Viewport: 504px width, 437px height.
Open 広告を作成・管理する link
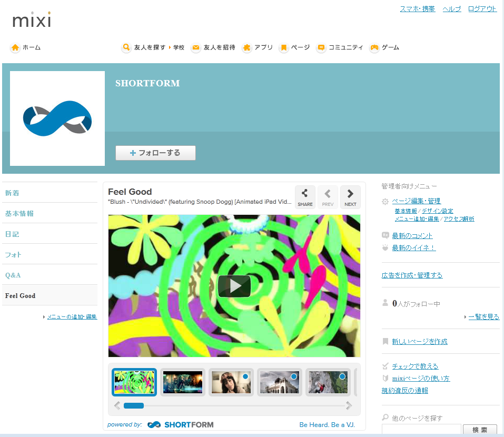(x=412, y=275)
